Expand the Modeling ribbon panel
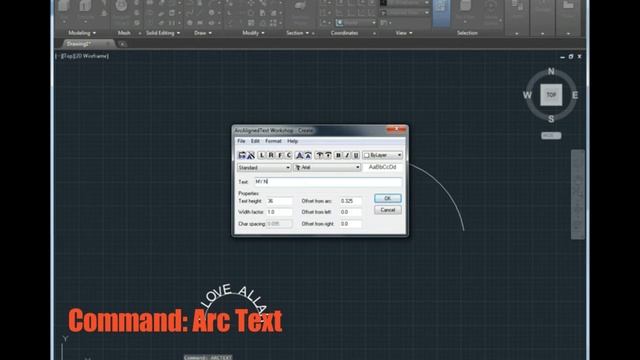Viewport: 640px width, 360px height. [82, 33]
